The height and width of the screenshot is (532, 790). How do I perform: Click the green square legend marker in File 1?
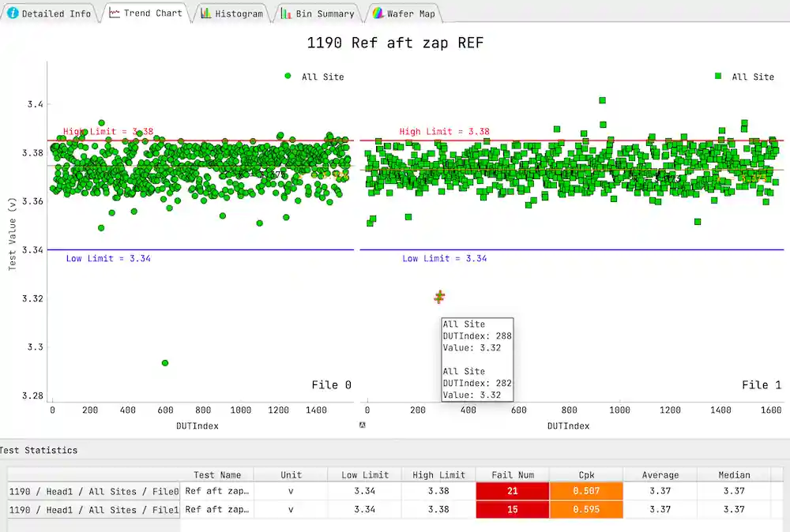coord(718,77)
